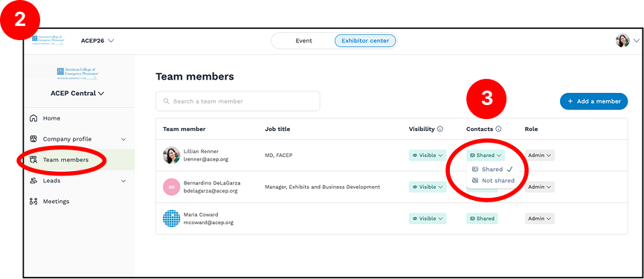Expand the Leads chevron
The height and width of the screenshot is (279, 644).
123,182
